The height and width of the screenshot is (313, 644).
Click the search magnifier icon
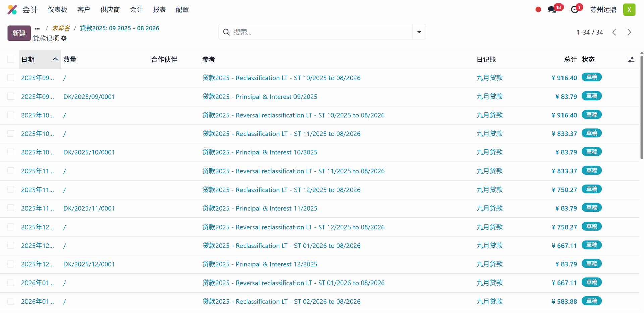[x=226, y=32]
